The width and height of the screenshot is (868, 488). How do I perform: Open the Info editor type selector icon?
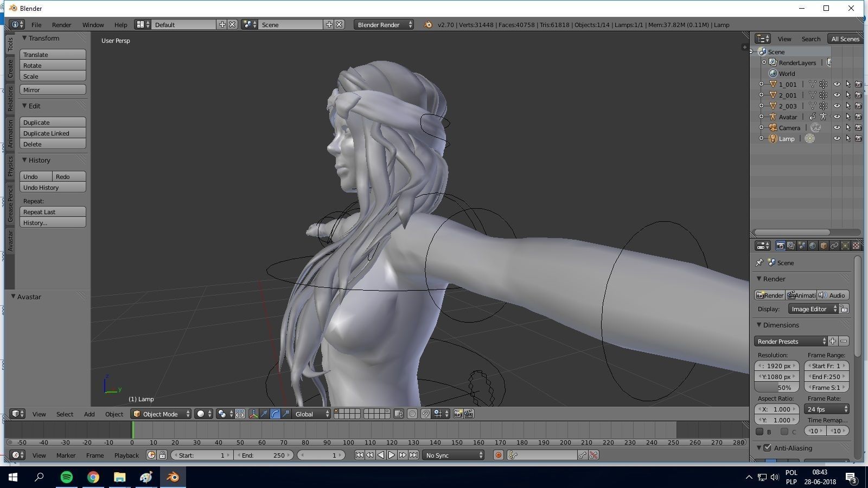(x=17, y=24)
